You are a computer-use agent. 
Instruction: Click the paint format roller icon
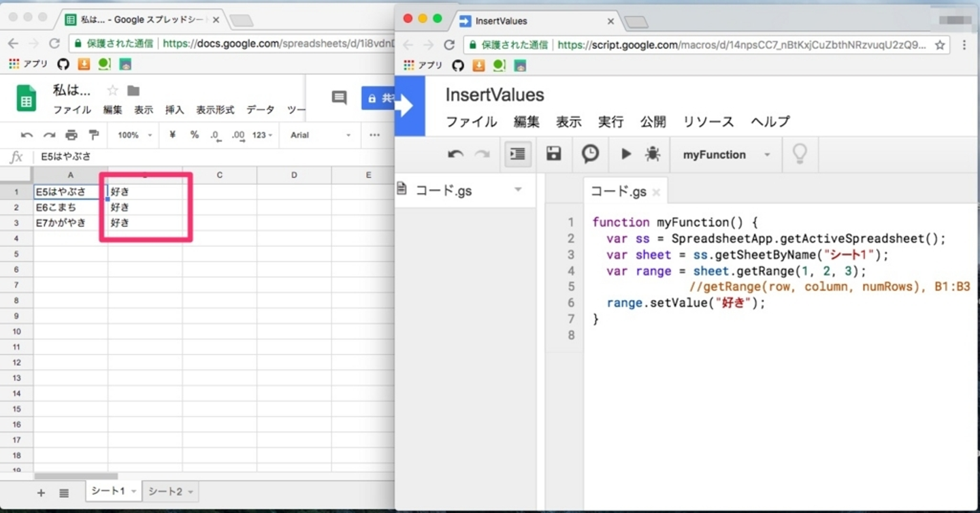pos(94,135)
